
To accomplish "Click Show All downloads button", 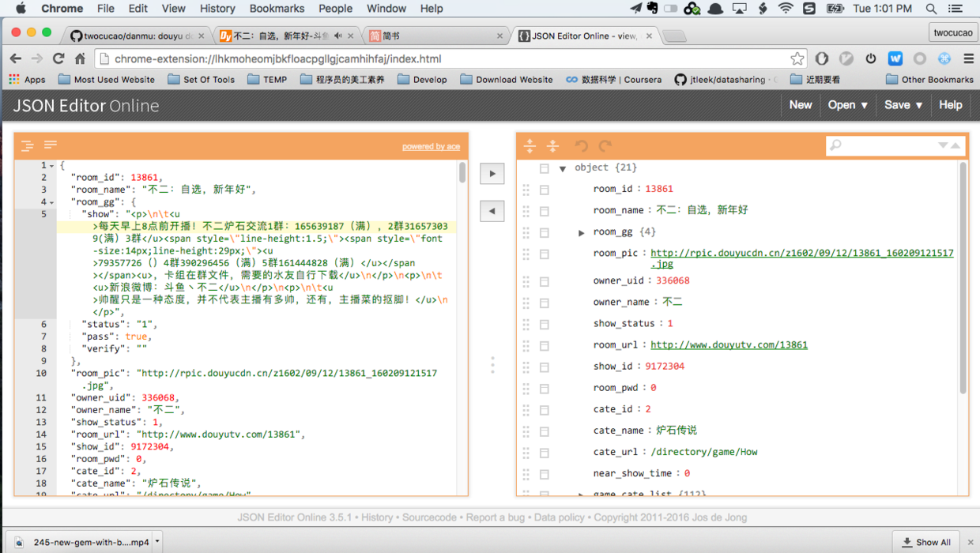I will [x=926, y=542].
